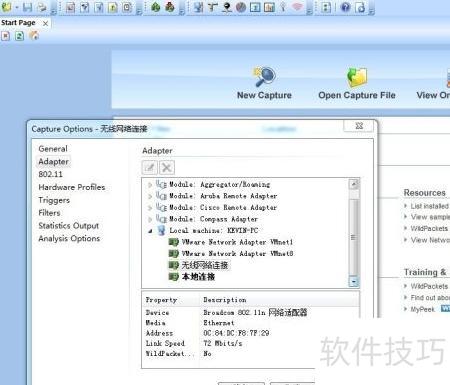Click the red and green tree toolbar icon

[170, 7]
